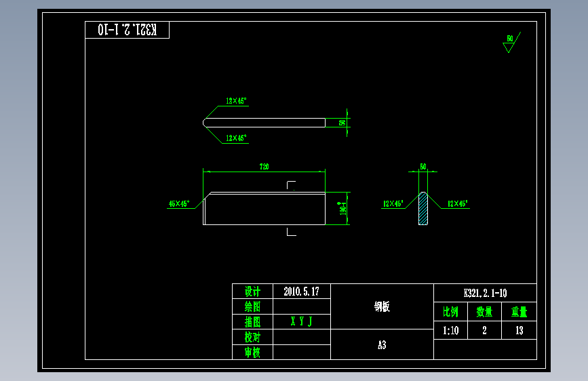Select the 审核 cell in title block
Image resolution: width=588 pixels, height=381 pixels.
coord(253,353)
